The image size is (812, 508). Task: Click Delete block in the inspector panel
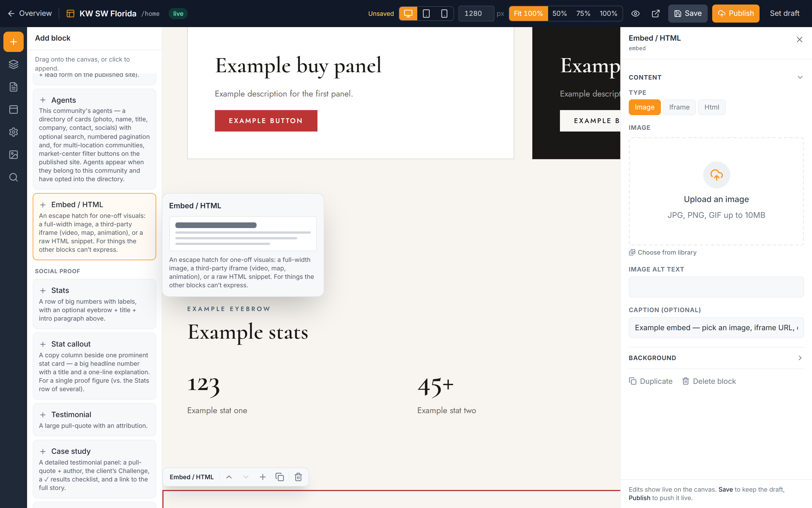pyautogui.click(x=709, y=381)
